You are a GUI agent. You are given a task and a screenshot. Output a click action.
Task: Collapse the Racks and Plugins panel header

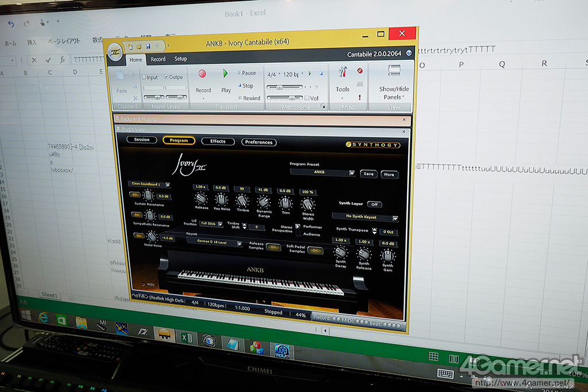tap(117, 118)
